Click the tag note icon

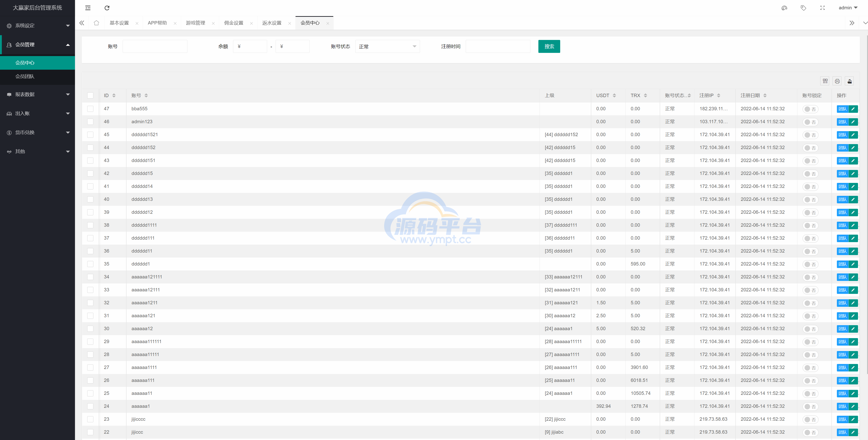(x=803, y=8)
